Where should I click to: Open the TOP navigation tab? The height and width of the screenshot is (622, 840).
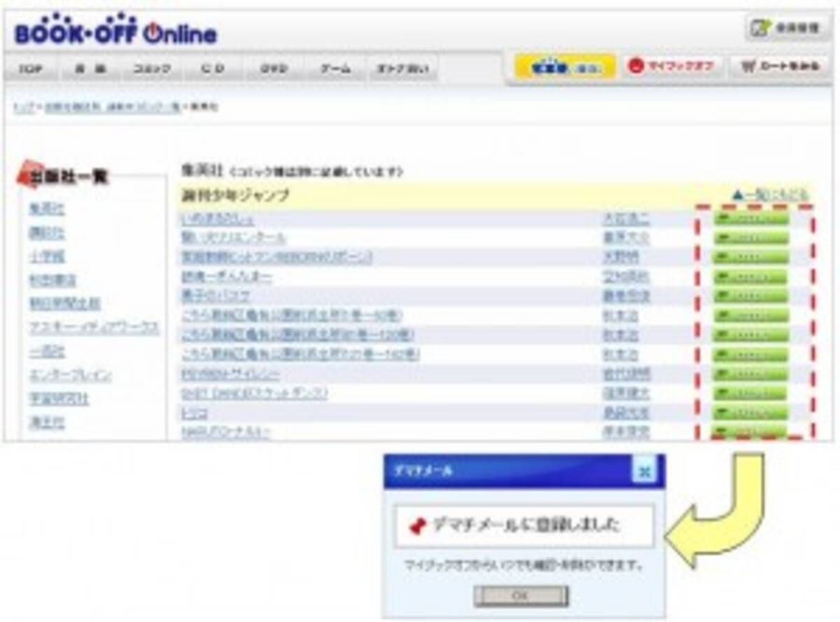(x=30, y=69)
